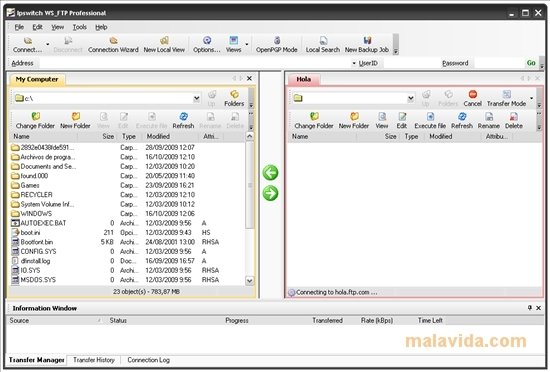Start a Local Search

click(323, 45)
